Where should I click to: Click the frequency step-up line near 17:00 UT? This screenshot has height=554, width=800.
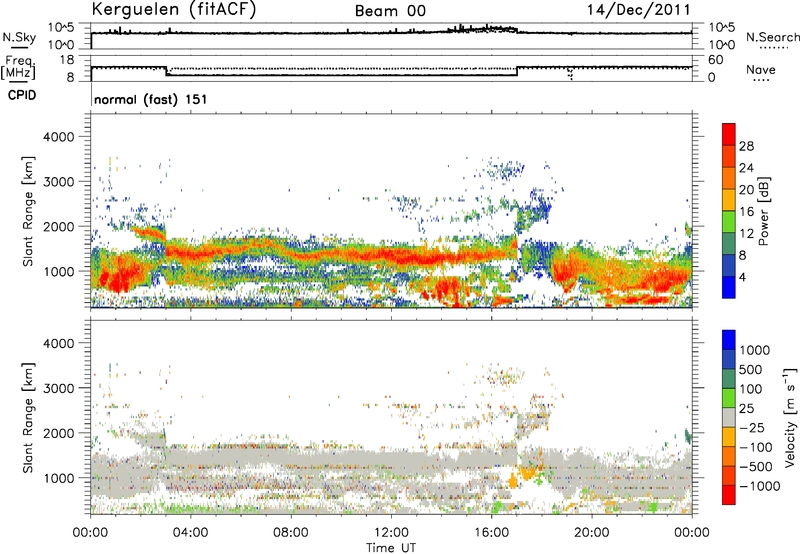tap(517, 71)
